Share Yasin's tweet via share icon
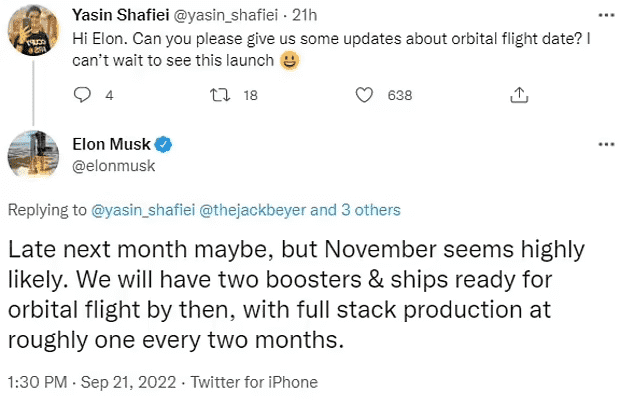634x406 pixels. click(519, 96)
